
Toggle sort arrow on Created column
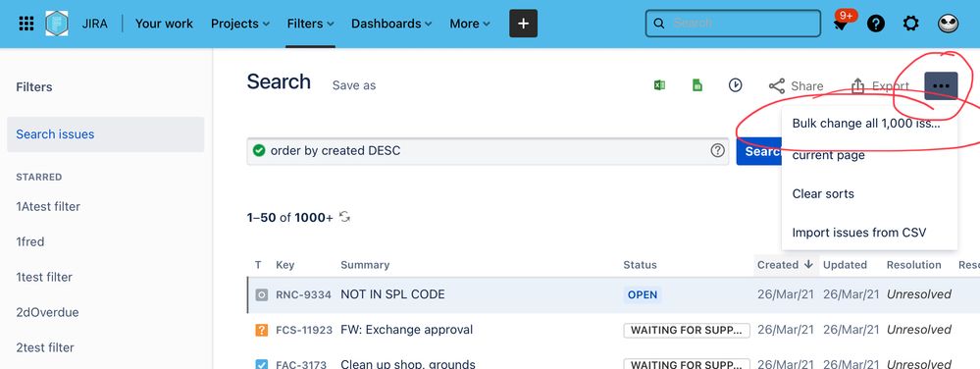tap(808, 265)
